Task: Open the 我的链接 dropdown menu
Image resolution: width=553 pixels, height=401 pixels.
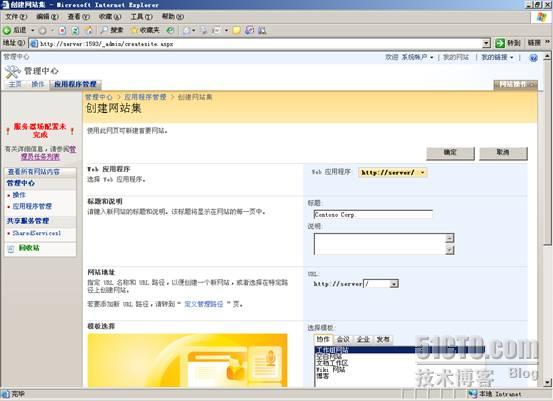Action: point(497,57)
